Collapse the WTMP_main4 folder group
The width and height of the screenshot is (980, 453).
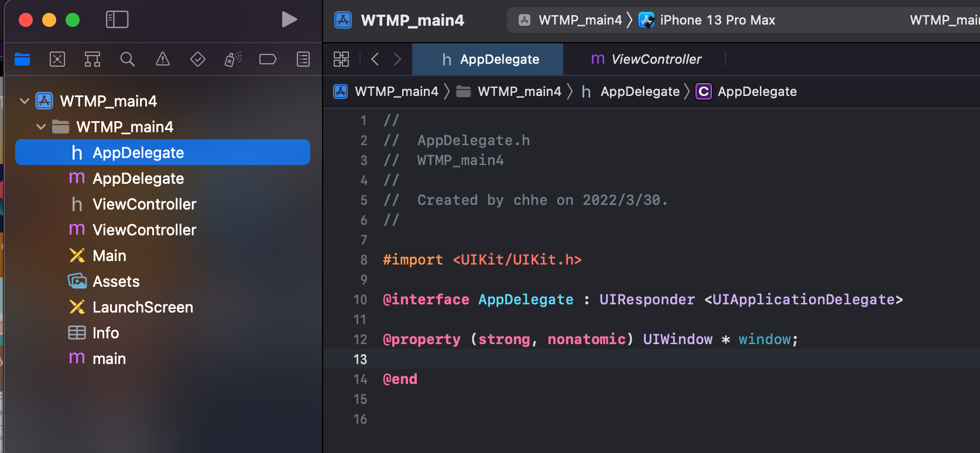41,127
